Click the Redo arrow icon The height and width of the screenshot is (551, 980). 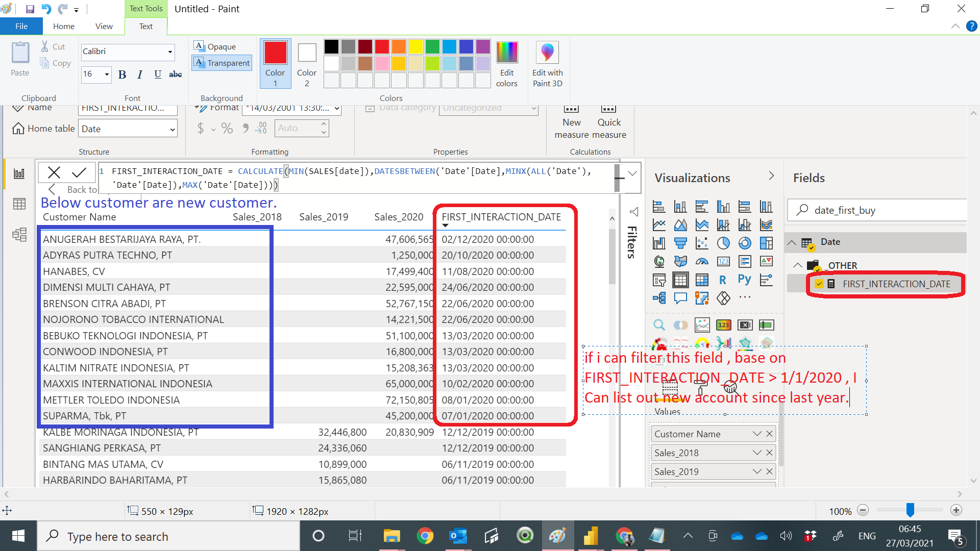click(x=63, y=9)
